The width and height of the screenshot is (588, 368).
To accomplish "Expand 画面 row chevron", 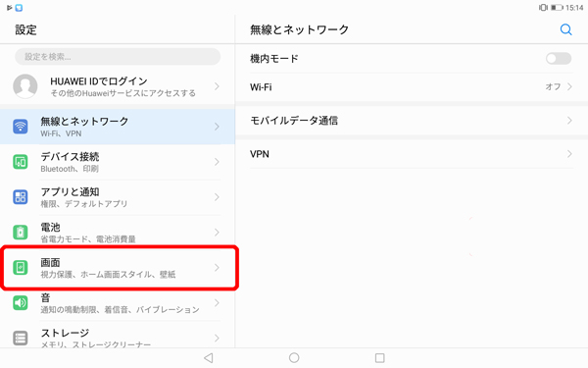I will tap(217, 267).
